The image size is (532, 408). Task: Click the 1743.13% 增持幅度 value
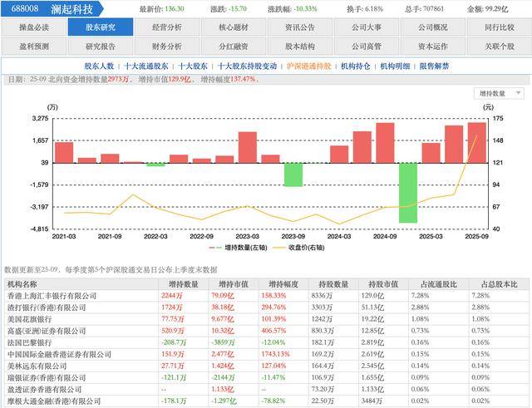[275, 355]
